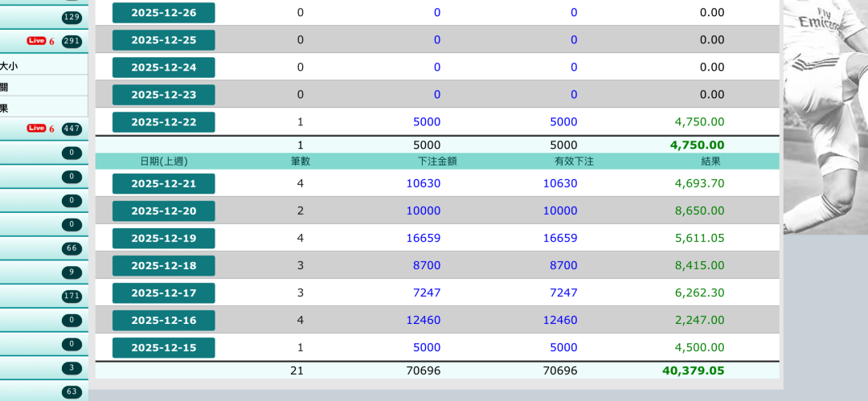Click Live icon beside badge 447

click(36, 129)
